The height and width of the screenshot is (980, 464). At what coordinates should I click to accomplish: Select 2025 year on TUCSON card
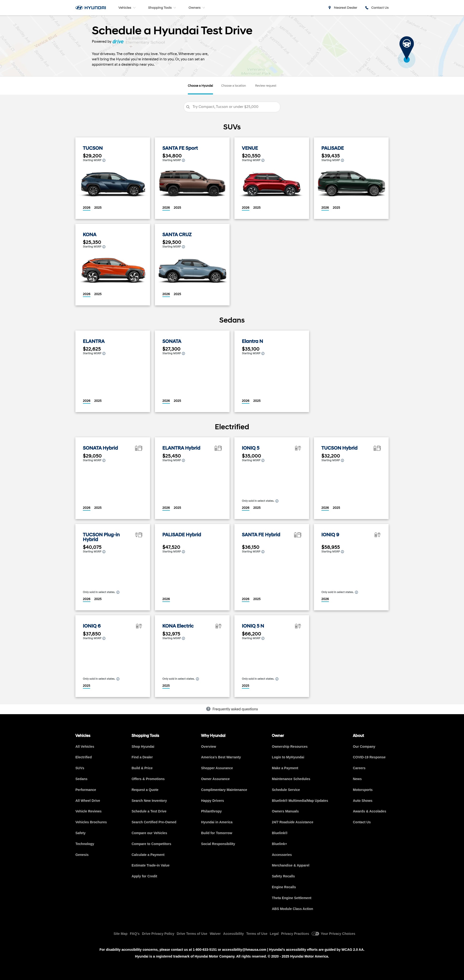point(98,208)
